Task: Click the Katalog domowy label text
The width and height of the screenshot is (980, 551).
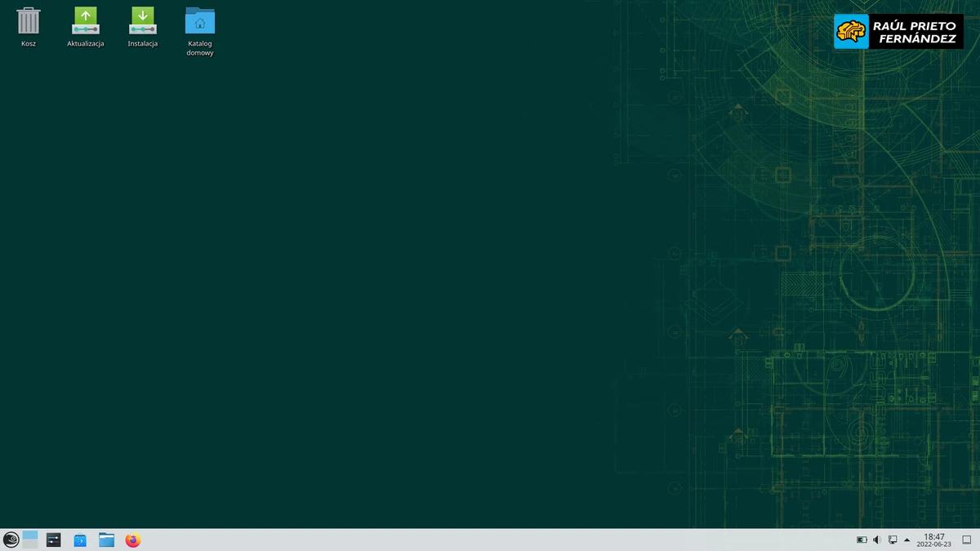Action: [199, 49]
